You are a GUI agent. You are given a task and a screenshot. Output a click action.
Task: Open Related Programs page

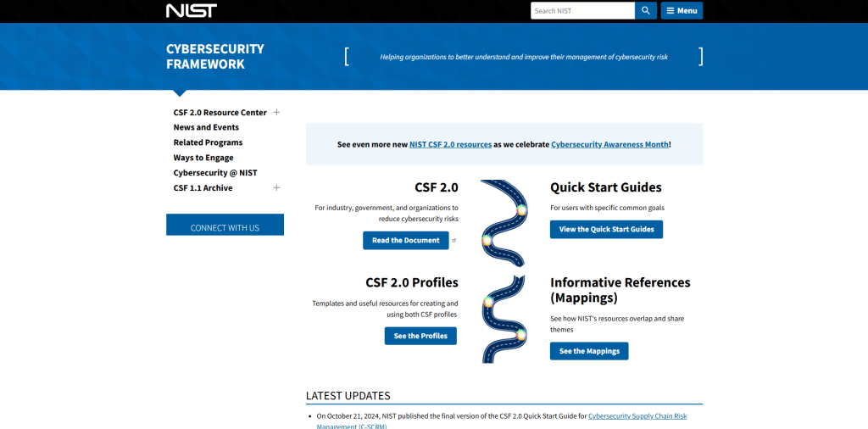(x=208, y=142)
